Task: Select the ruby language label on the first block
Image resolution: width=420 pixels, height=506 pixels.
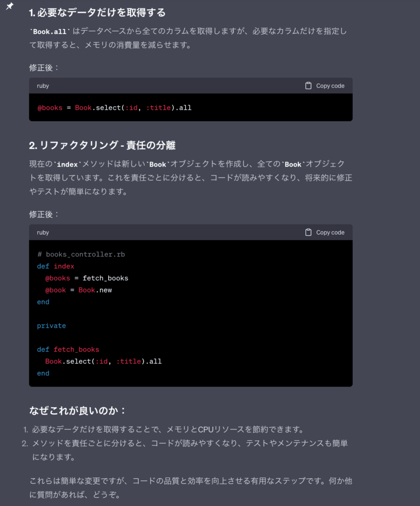Action: [42, 85]
